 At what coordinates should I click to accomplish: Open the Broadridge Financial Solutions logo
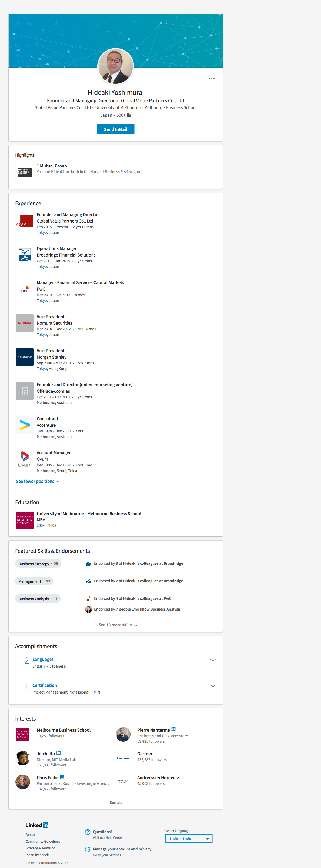tap(25, 255)
